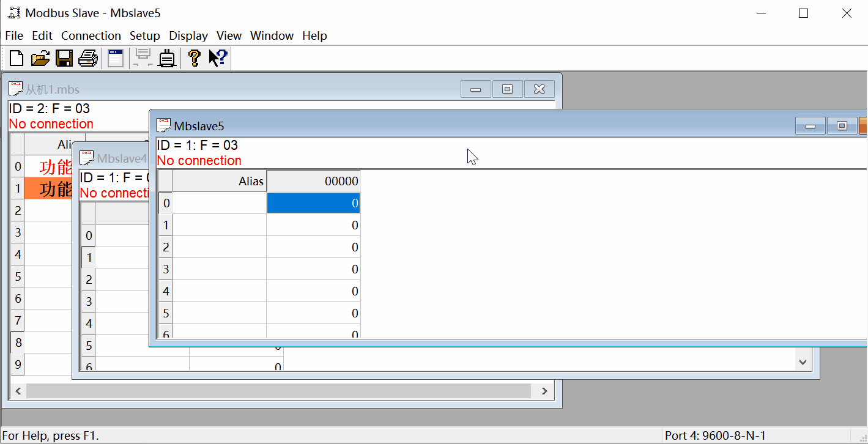Click the Mbslave4 window title bar
Screen dimensions: 868x444
point(111,158)
